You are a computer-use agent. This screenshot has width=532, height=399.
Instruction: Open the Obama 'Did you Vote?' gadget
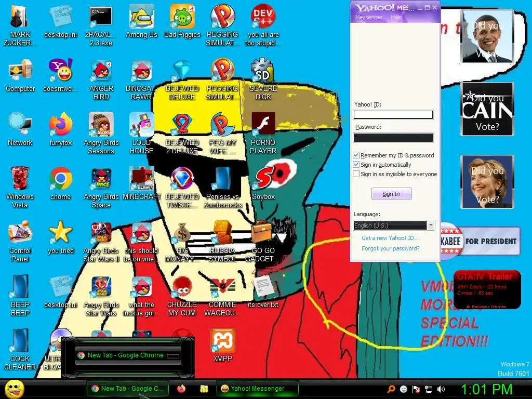coord(487,36)
